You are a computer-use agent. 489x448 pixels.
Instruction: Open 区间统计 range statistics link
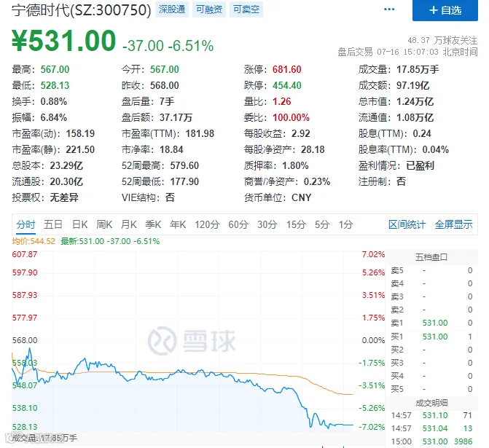pos(407,224)
